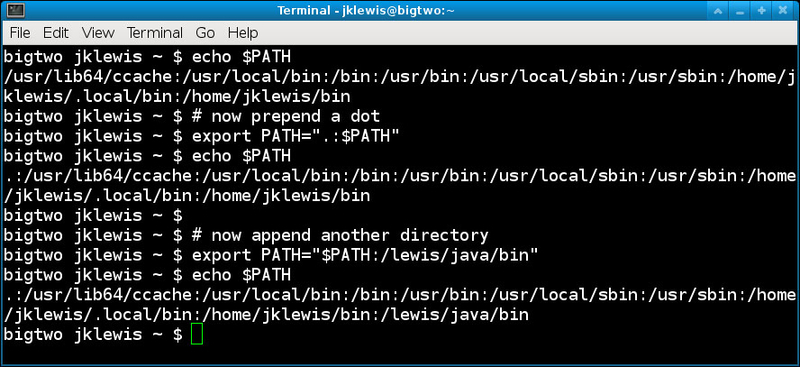
Task: Click the empty prompt line mid-terminal
Action: [x=93, y=216]
